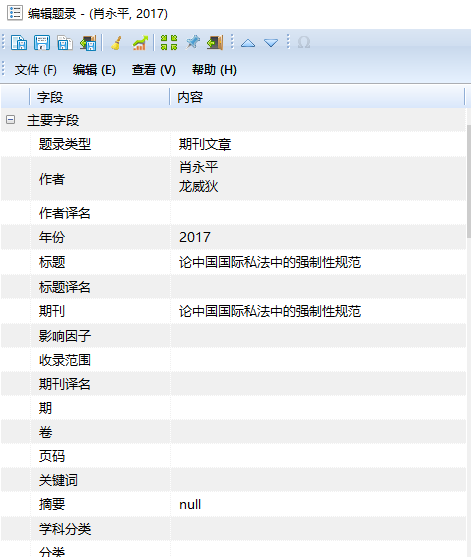Click the save-as-new document icon
The height and width of the screenshot is (557, 471).
[19, 43]
